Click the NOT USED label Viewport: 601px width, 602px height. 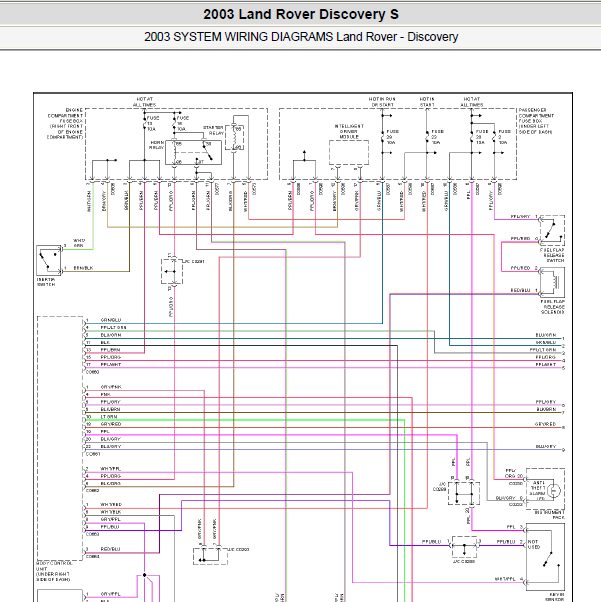[533, 544]
